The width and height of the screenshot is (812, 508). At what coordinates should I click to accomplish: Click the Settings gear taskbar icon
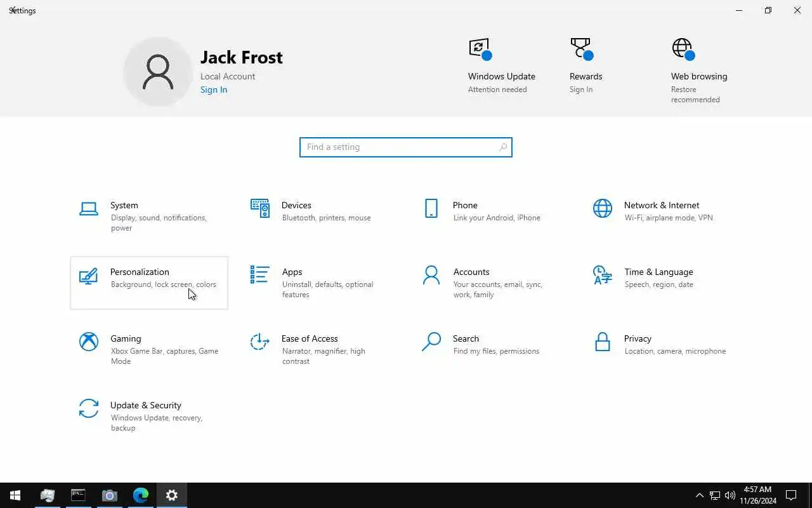point(172,495)
